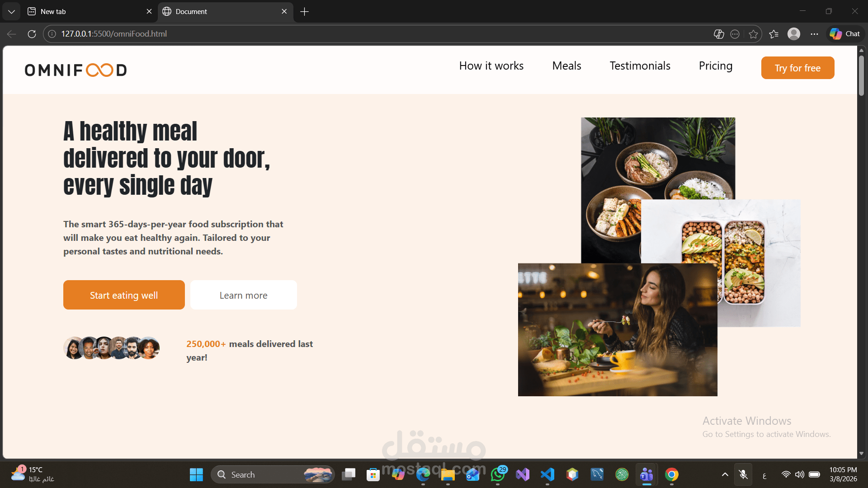The height and width of the screenshot is (488, 868).
Task: Toggle favorite star for the current page
Action: 753,33
